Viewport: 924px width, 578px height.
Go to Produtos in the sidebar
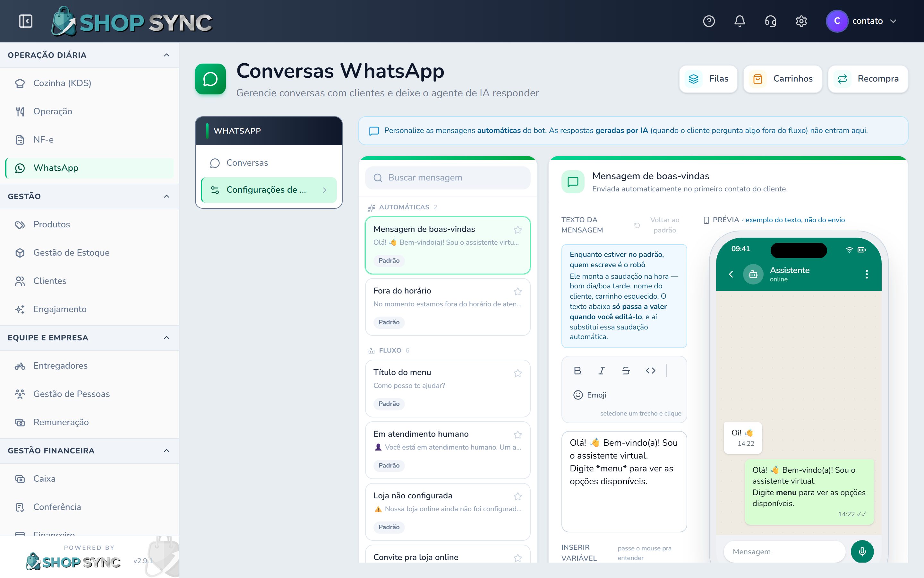pyautogui.click(x=90, y=224)
